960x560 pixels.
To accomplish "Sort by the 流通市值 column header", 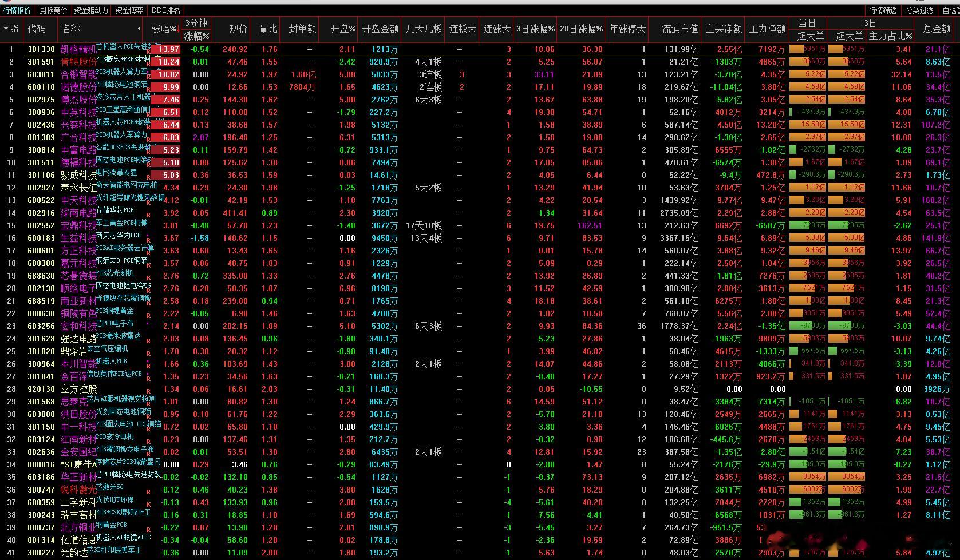I will [x=680, y=29].
